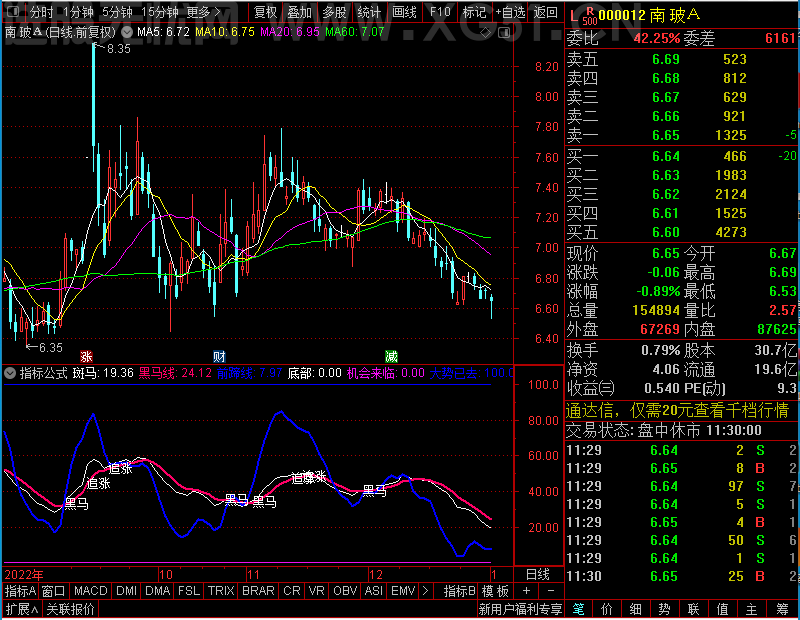Open the 南玻A chart settings dropdown arrow

(x=127, y=32)
